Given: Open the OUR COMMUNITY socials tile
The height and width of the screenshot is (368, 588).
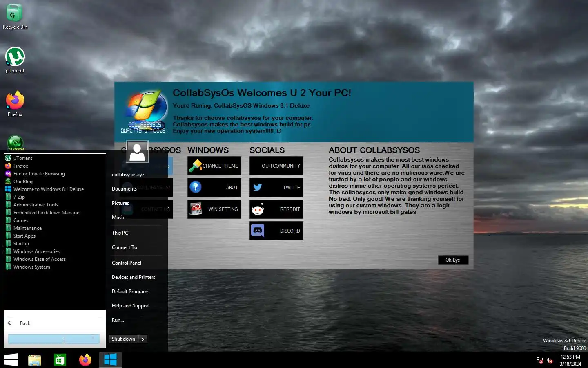Looking at the screenshot, I should pos(276,166).
